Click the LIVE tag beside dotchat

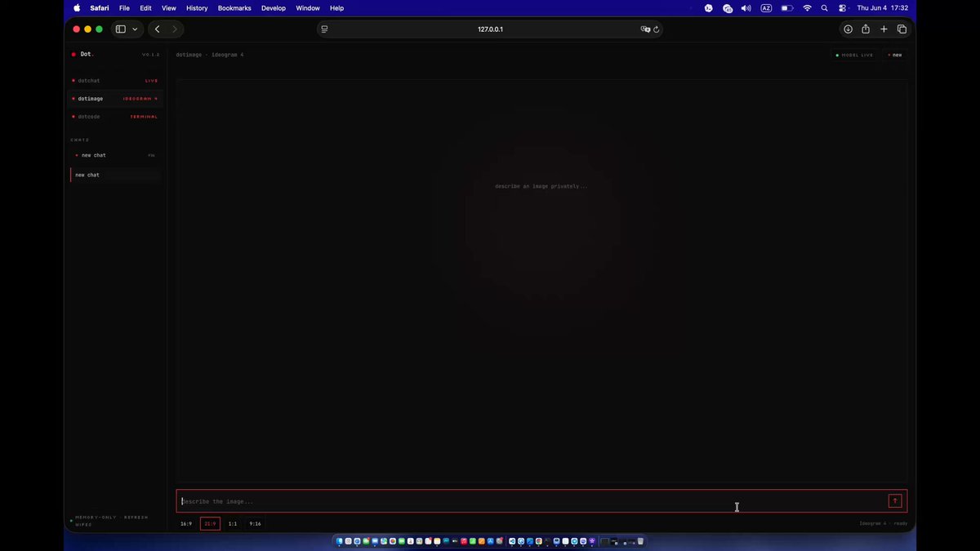point(151,81)
